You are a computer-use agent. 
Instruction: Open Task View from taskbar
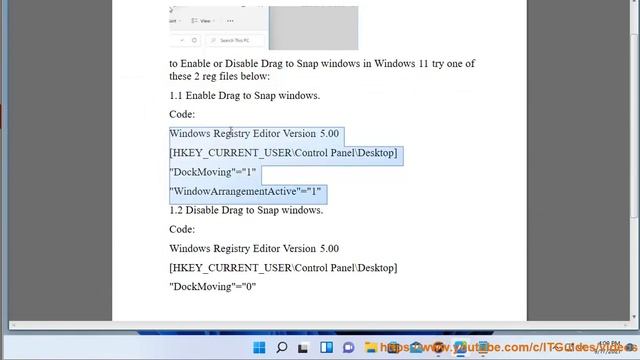pos(303,348)
